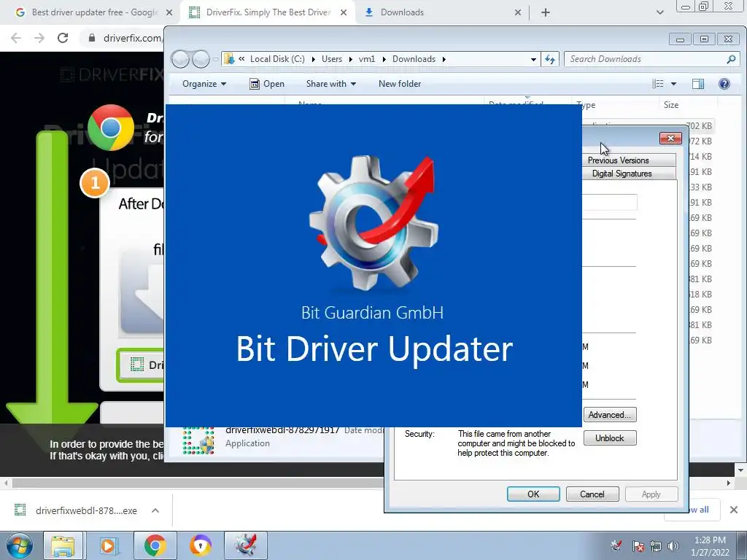Open the Share with dropdown
The image size is (747, 560).
pos(331,84)
